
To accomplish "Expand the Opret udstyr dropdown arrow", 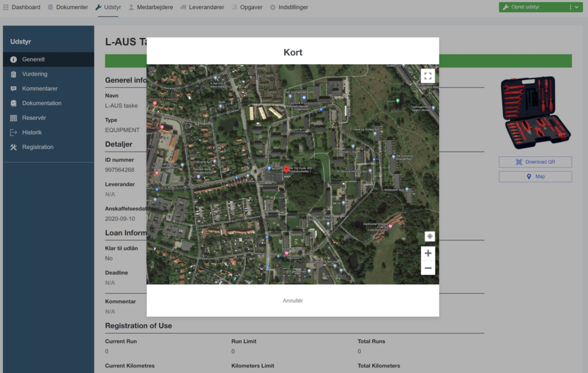I will coord(577,7).
